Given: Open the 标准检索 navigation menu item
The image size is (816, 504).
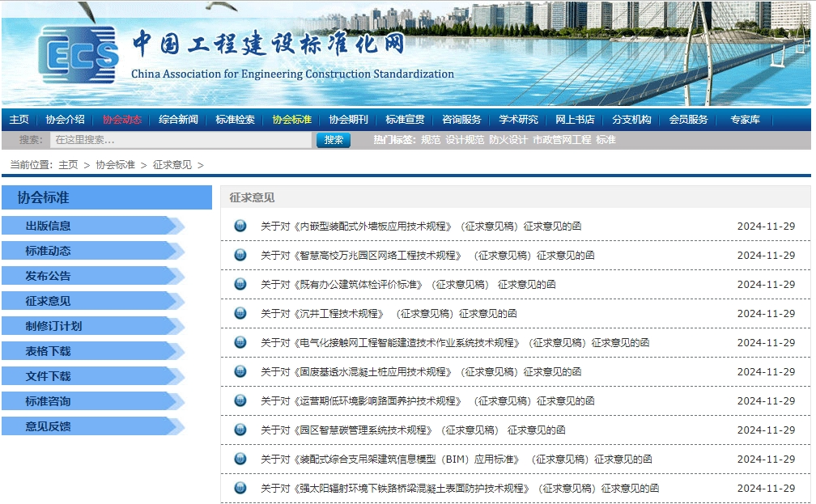Looking at the screenshot, I should (235, 120).
